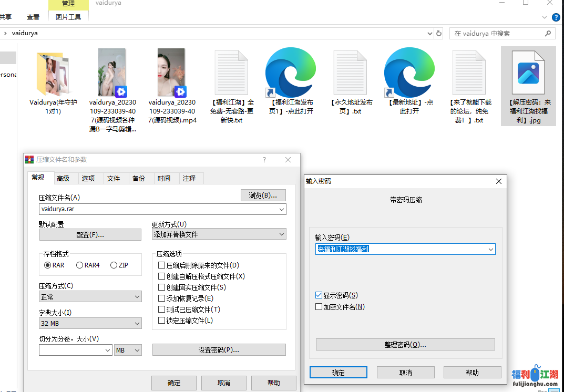Click the 浏览(B) button
This screenshot has width=564, height=392.
click(x=263, y=195)
